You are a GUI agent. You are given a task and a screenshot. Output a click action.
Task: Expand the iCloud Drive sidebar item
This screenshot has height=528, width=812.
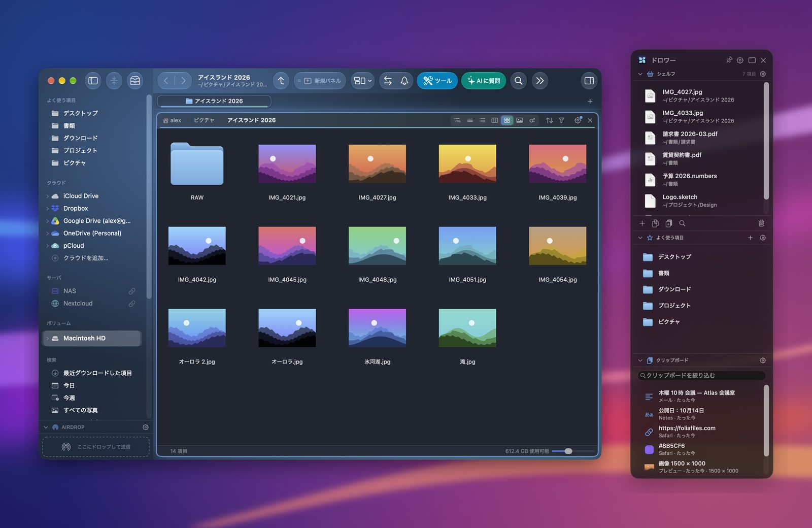pyautogui.click(x=48, y=196)
